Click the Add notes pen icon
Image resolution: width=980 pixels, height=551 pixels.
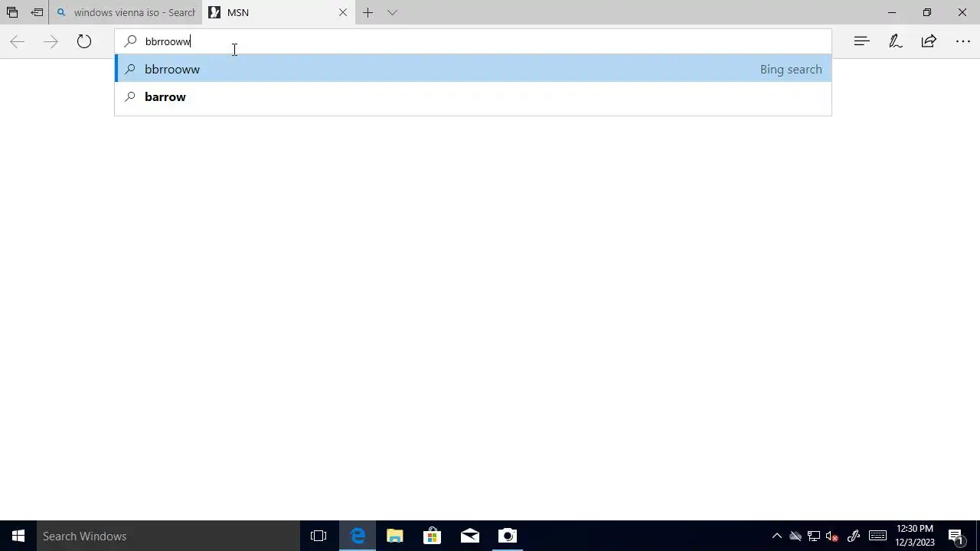click(x=896, y=41)
